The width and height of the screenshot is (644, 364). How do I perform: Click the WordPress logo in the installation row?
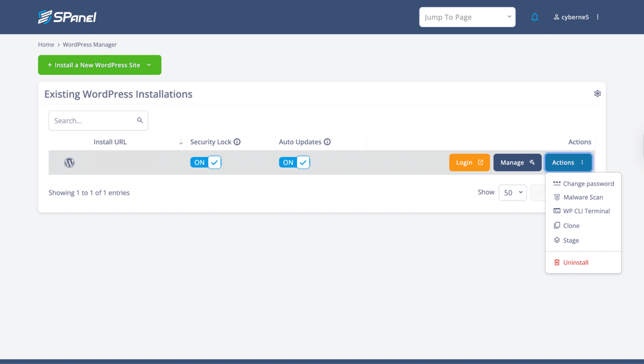[x=69, y=162]
